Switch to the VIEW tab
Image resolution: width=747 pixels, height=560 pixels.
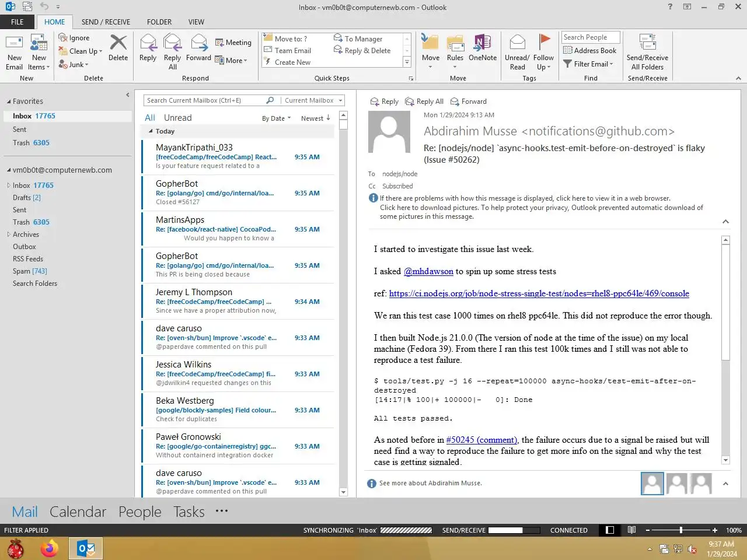click(196, 22)
